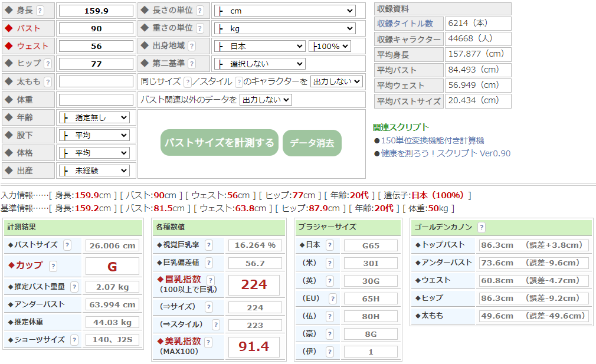596x364 pixels.
Task: Show help for 美乳指数
Action: [211, 342]
